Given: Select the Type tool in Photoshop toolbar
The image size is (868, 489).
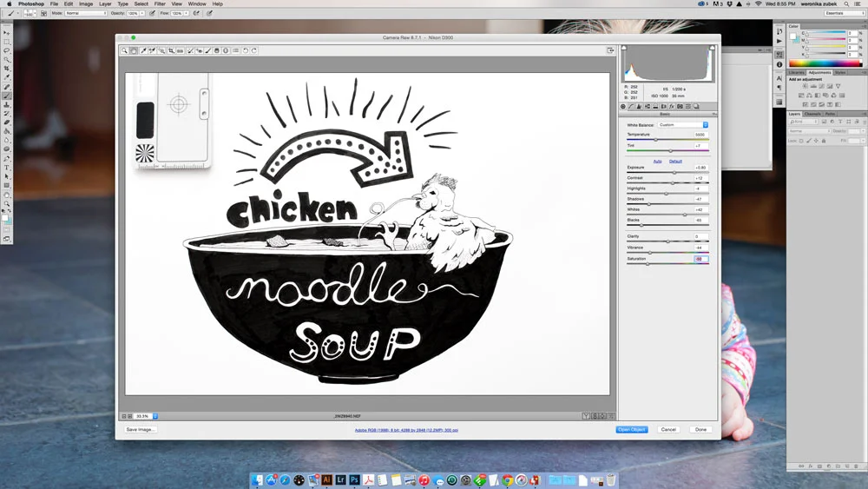Looking at the screenshot, I should pos(7,168).
